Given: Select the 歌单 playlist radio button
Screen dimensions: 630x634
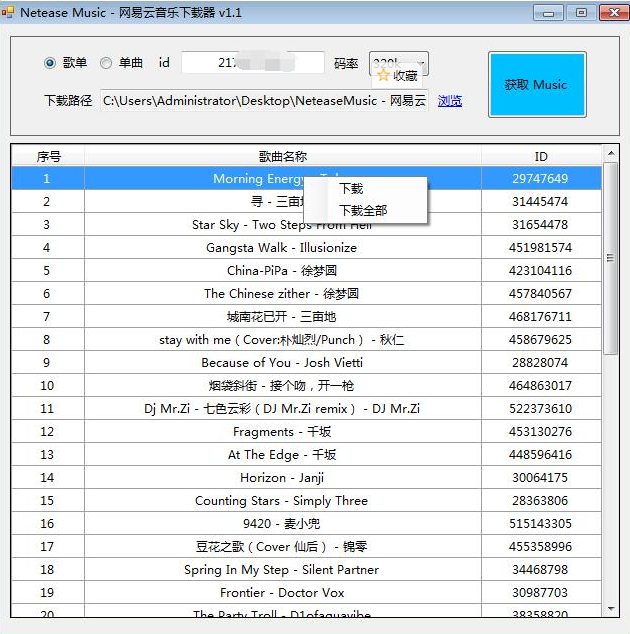Looking at the screenshot, I should (x=50, y=63).
